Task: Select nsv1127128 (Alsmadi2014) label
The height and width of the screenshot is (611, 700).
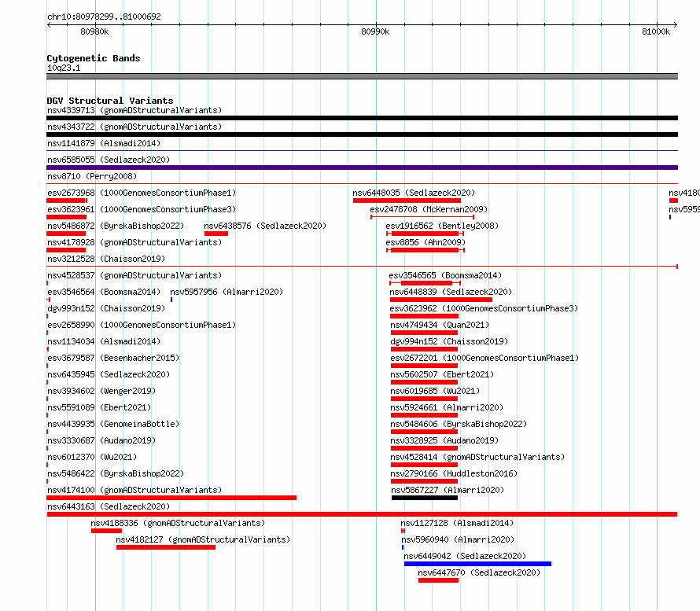Action: click(457, 523)
